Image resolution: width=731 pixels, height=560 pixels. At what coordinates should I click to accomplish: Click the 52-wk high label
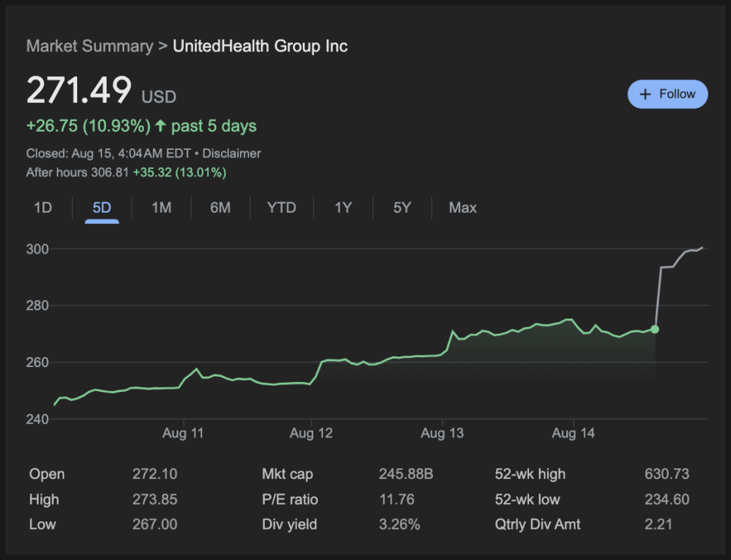(530, 474)
